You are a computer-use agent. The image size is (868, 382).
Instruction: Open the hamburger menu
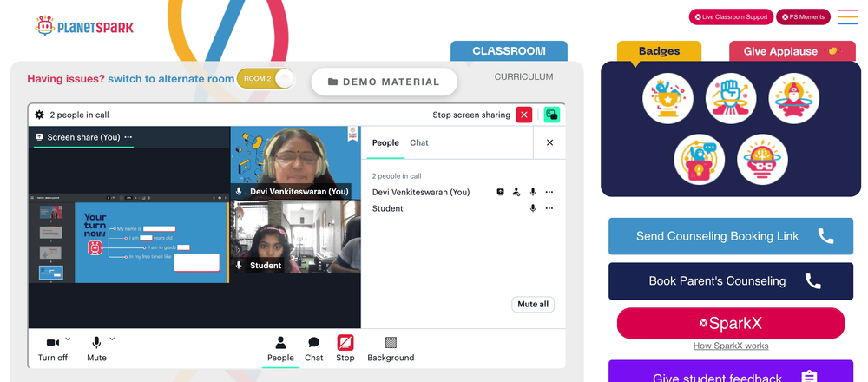[x=847, y=17]
